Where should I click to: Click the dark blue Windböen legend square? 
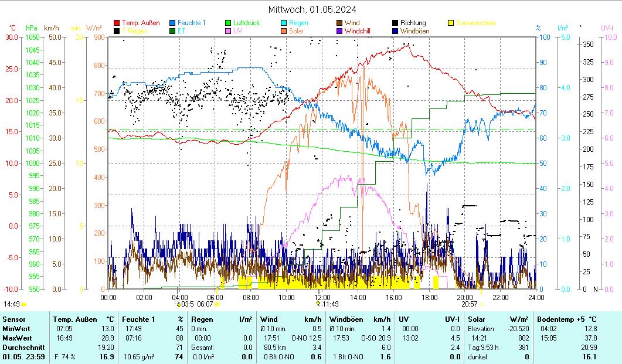(x=396, y=31)
